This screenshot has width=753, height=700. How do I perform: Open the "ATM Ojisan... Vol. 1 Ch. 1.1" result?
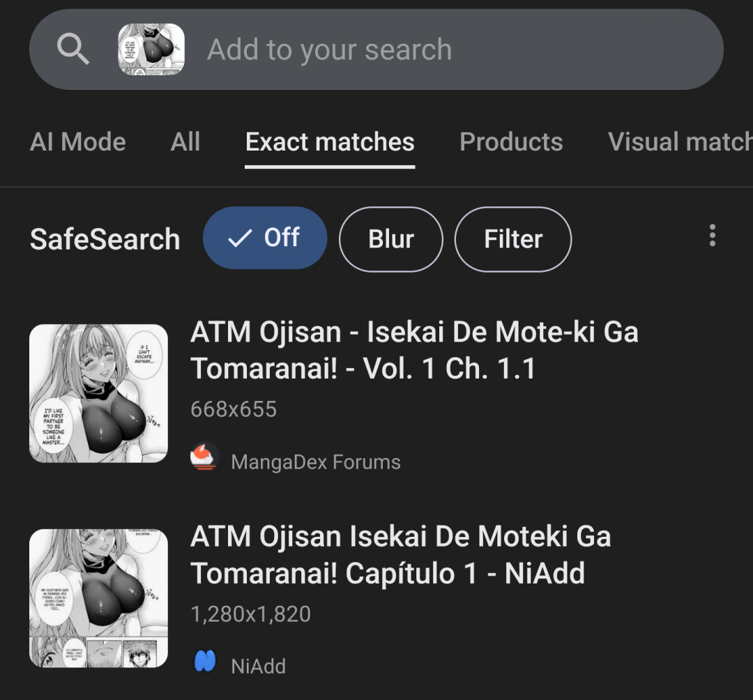[414, 350]
